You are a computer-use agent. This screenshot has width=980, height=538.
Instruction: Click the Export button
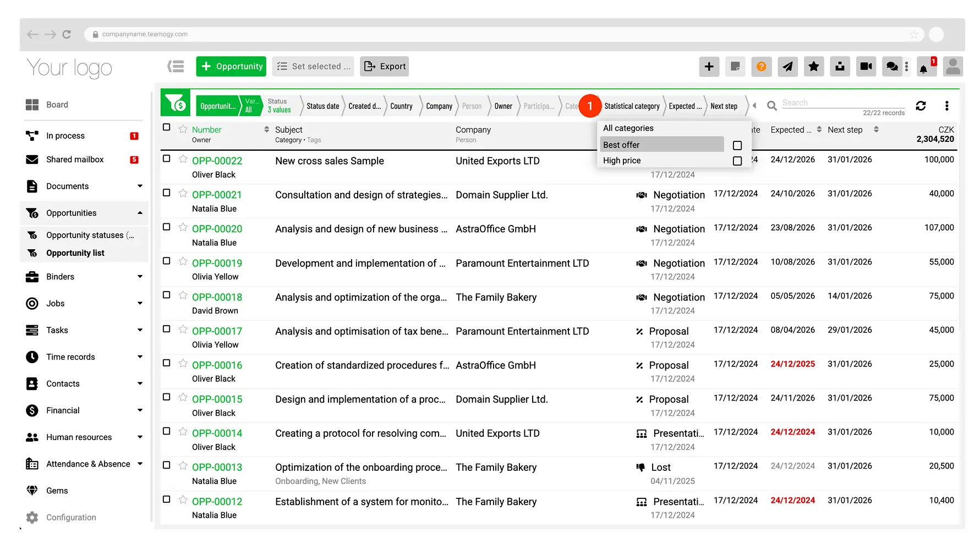385,67
